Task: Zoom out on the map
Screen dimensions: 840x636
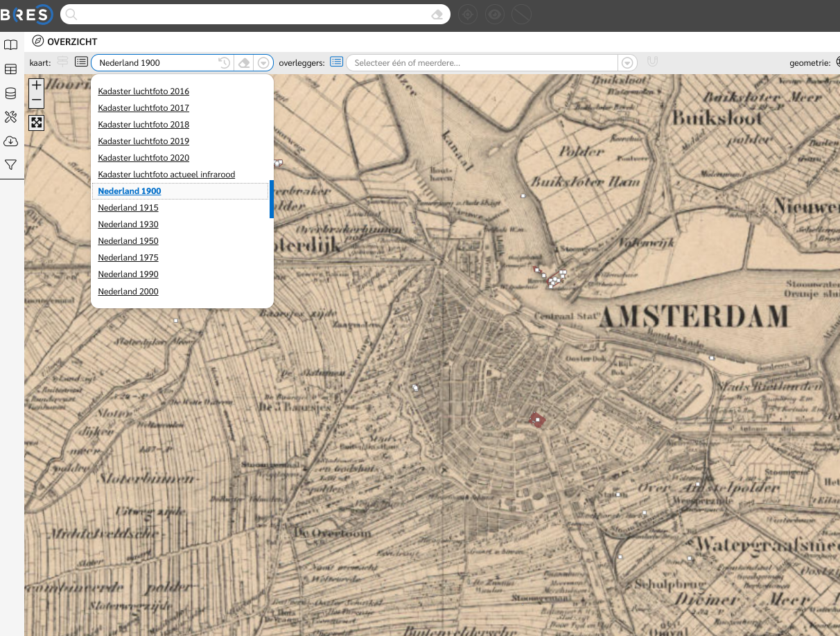Action: point(37,101)
